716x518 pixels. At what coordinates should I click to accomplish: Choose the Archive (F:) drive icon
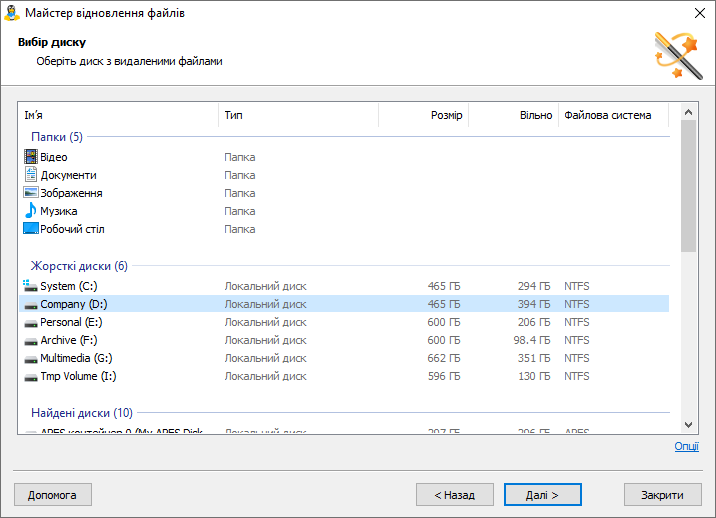(x=31, y=341)
